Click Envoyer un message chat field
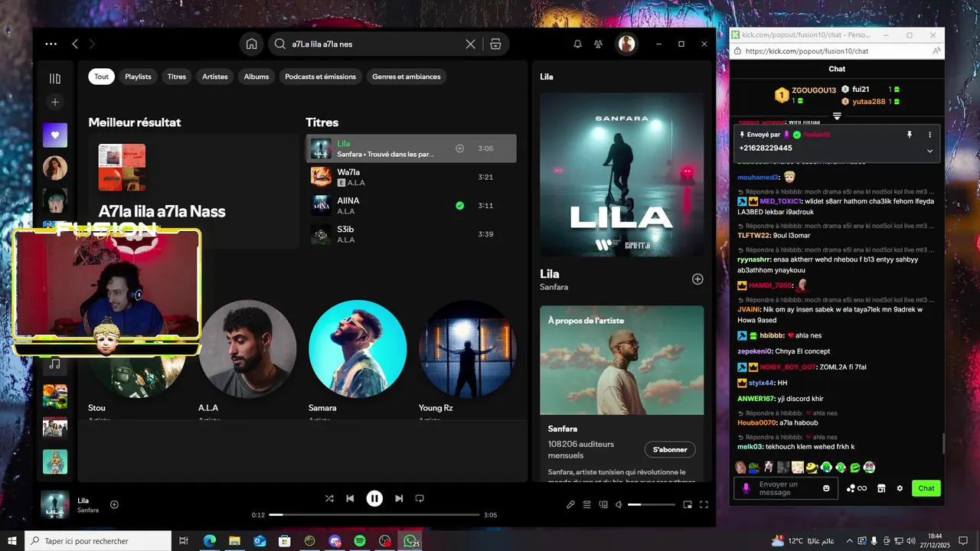Viewport: 980px width, 551px height. pos(785,488)
